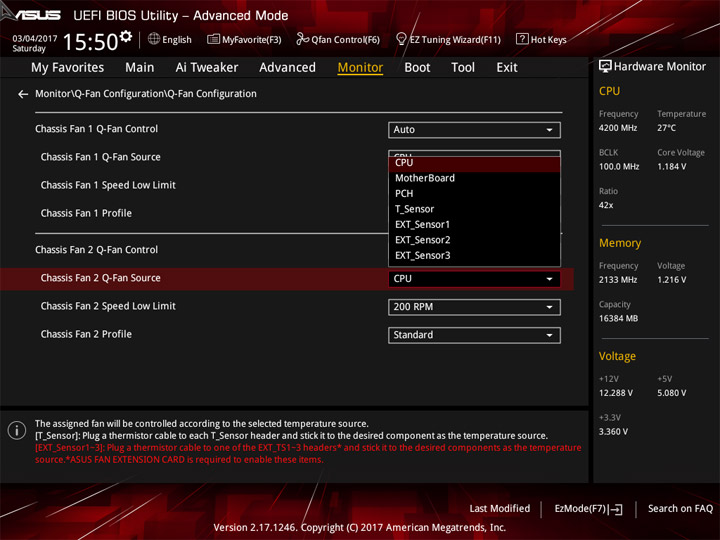Click the breadcrumb Monitor\Q-Fan Configuration path
Screen dimensions: 720x540
coord(146,94)
